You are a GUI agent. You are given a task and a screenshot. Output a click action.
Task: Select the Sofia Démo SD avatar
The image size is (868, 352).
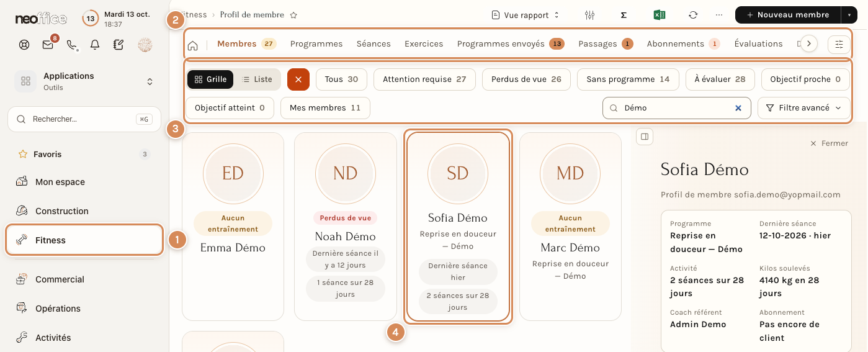point(458,173)
